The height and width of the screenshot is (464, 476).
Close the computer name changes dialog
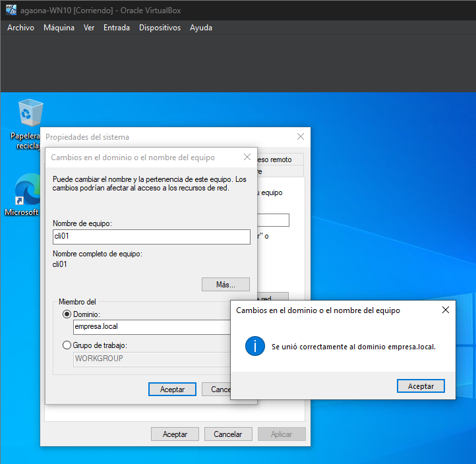pyautogui.click(x=247, y=158)
